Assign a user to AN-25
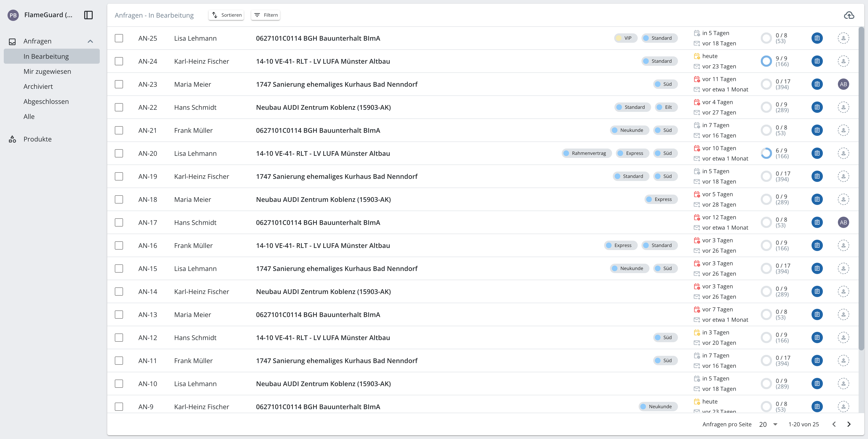Image resolution: width=868 pixels, height=439 pixels. (x=843, y=38)
